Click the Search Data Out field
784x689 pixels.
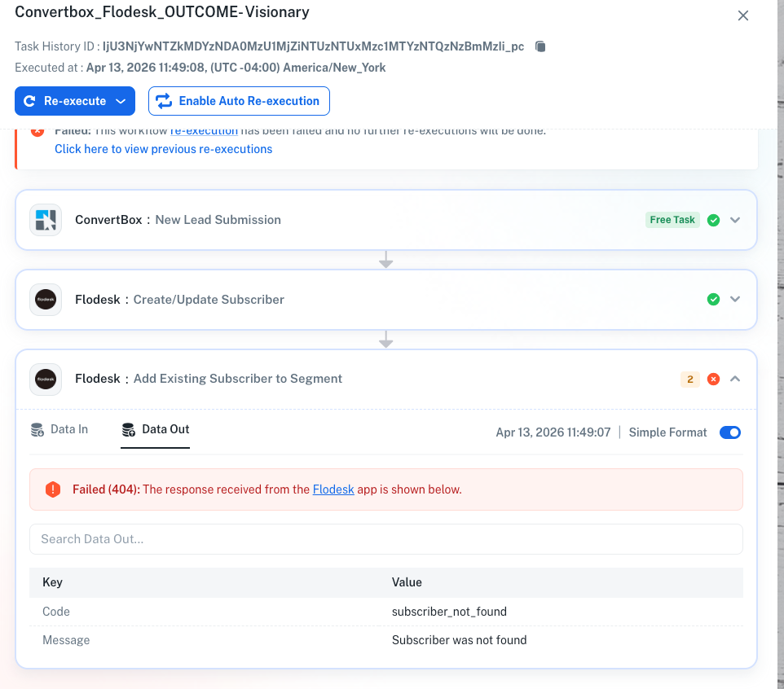[385, 539]
